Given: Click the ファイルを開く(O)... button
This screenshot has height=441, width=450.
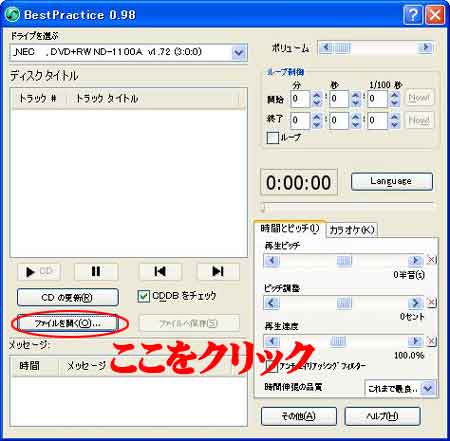Looking at the screenshot, I should tap(68, 323).
